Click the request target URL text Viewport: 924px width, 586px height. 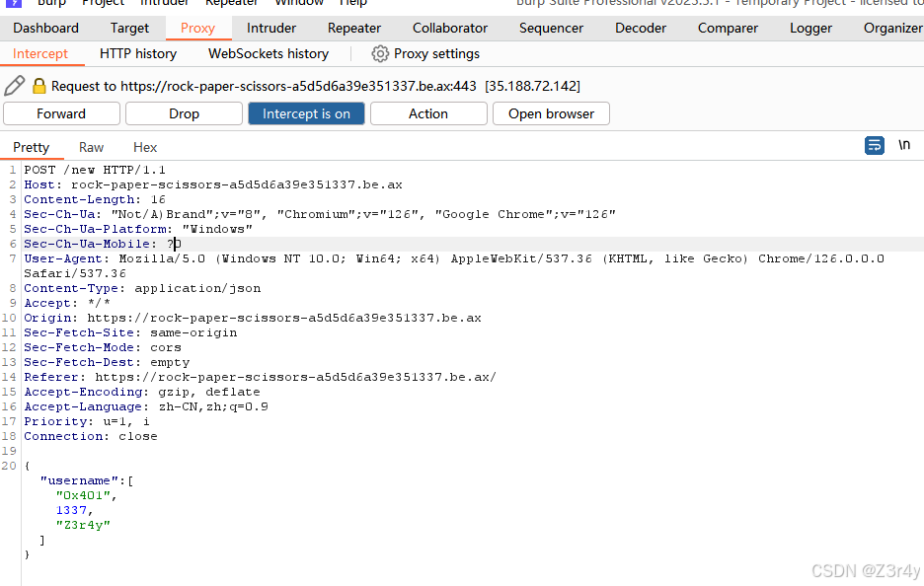pos(298,86)
